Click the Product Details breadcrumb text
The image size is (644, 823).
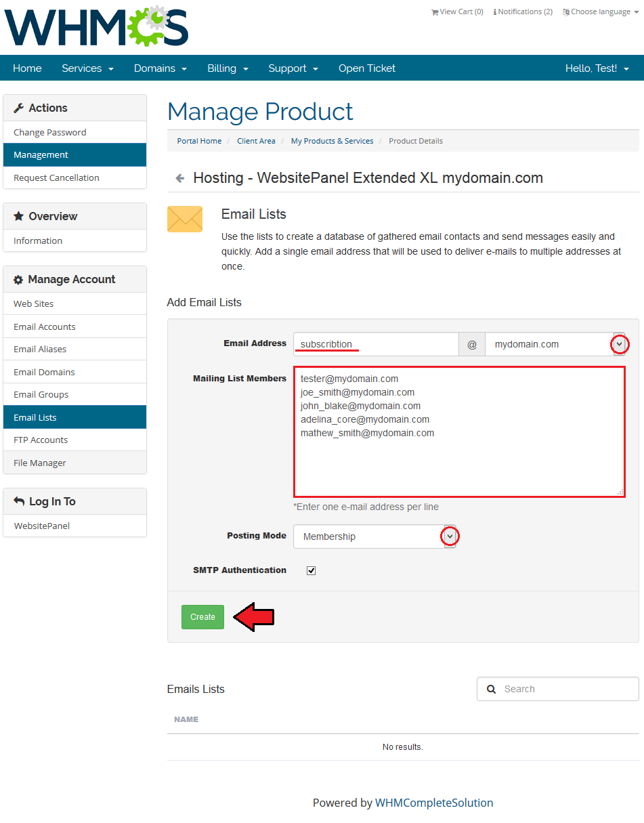416,141
